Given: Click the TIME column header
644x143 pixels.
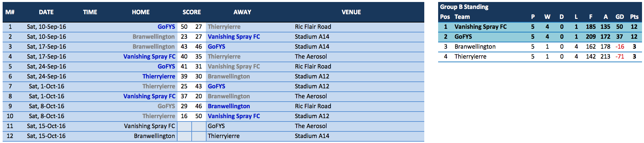Looking at the screenshot, I should [x=90, y=12].
